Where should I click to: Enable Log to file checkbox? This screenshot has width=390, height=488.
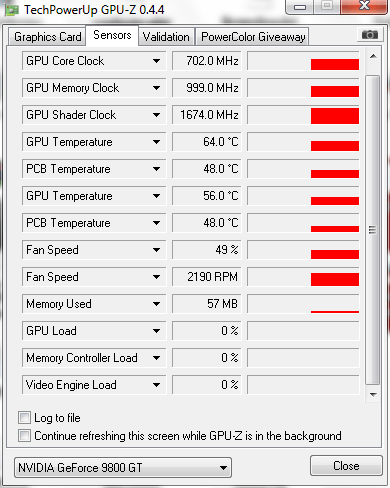point(24,417)
